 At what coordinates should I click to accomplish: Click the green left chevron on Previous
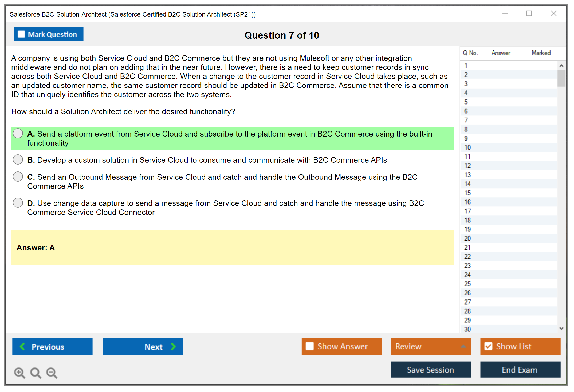[x=23, y=346]
